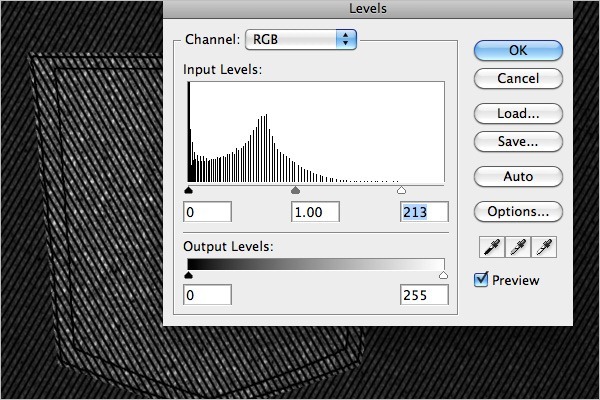Click the output white level slider

click(x=443, y=275)
